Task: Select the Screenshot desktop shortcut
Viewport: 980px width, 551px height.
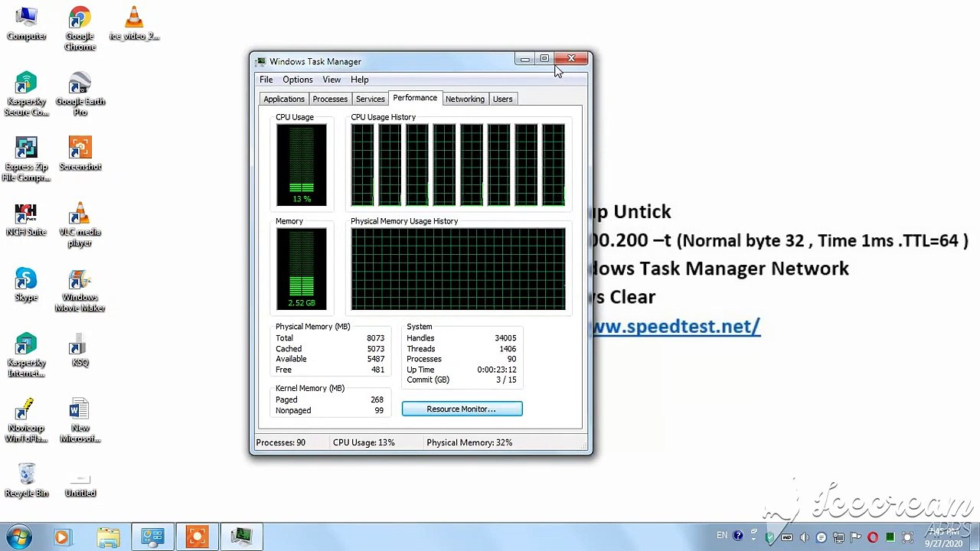Action: point(80,154)
